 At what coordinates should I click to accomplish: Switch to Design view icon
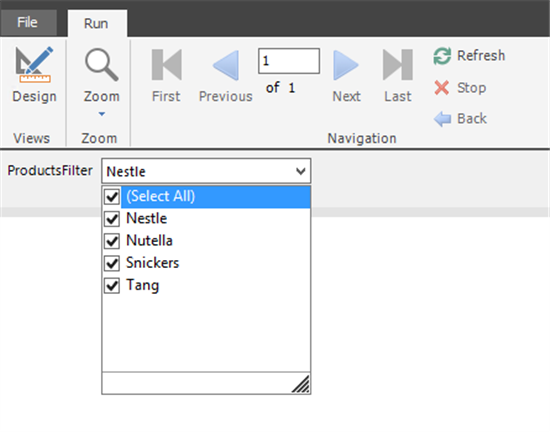[34, 65]
